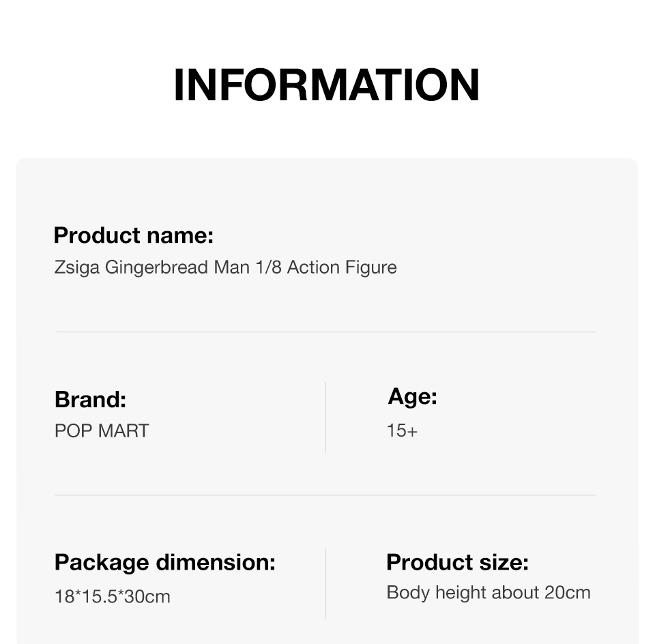Click the vertical divider beside Package dimension
Viewport: 655px width, 644px height.
coord(325,583)
